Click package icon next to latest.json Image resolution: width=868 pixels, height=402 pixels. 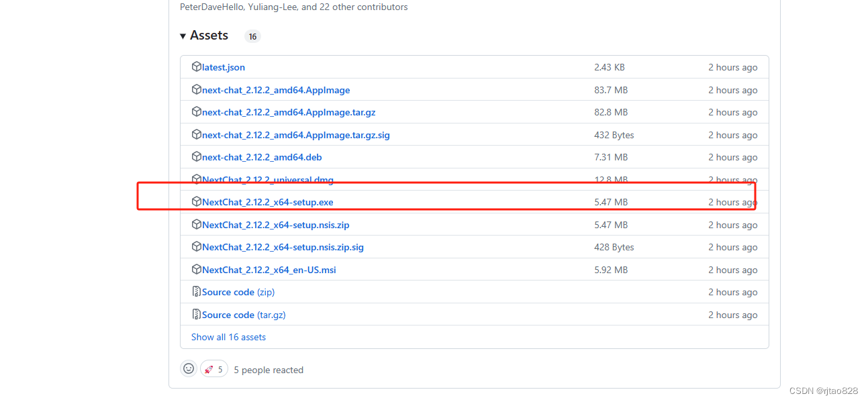coord(197,67)
